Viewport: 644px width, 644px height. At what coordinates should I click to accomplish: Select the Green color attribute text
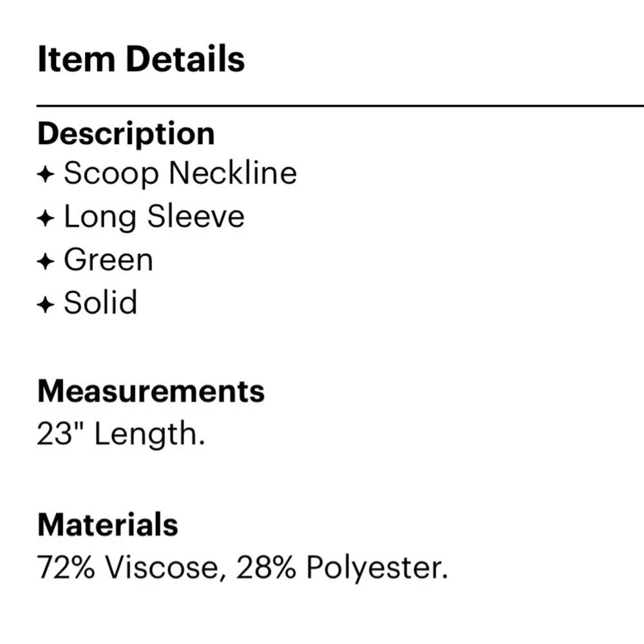(109, 261)
